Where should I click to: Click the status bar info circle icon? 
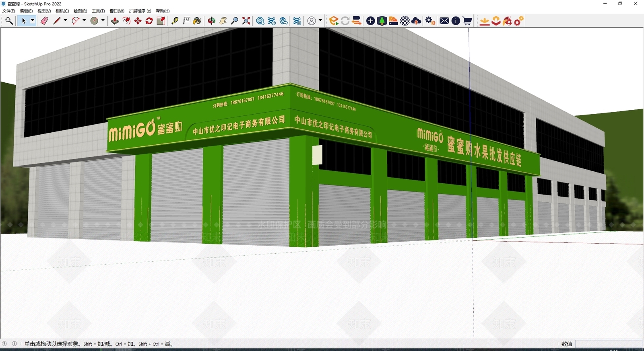point(14,344)
